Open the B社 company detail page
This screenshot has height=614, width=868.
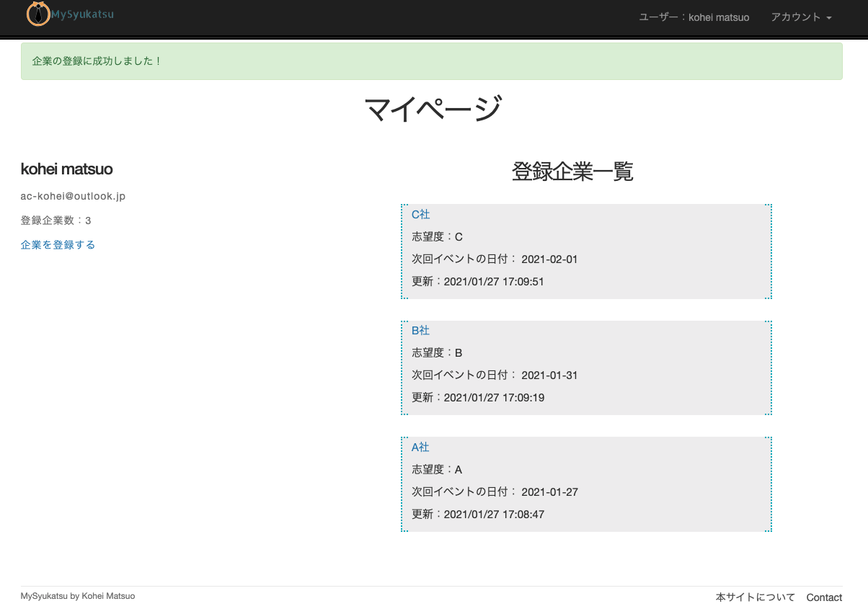(x=420, y=330)
